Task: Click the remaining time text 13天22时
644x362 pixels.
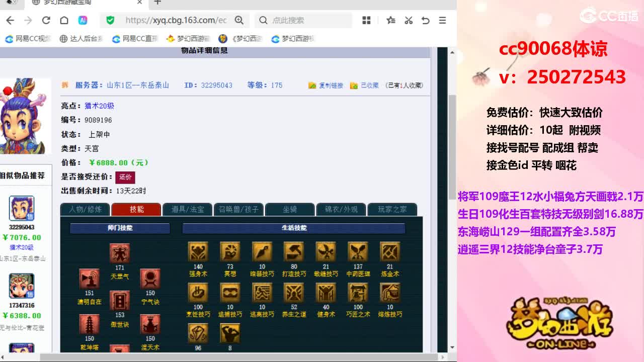Action: click(131, 191)
